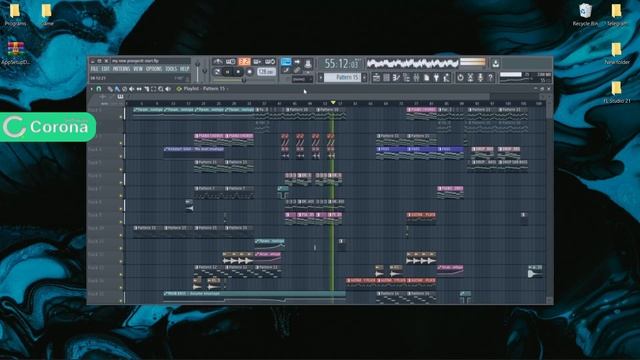
Task: Open the main snap selector dropdown
Action: [302, 79]
